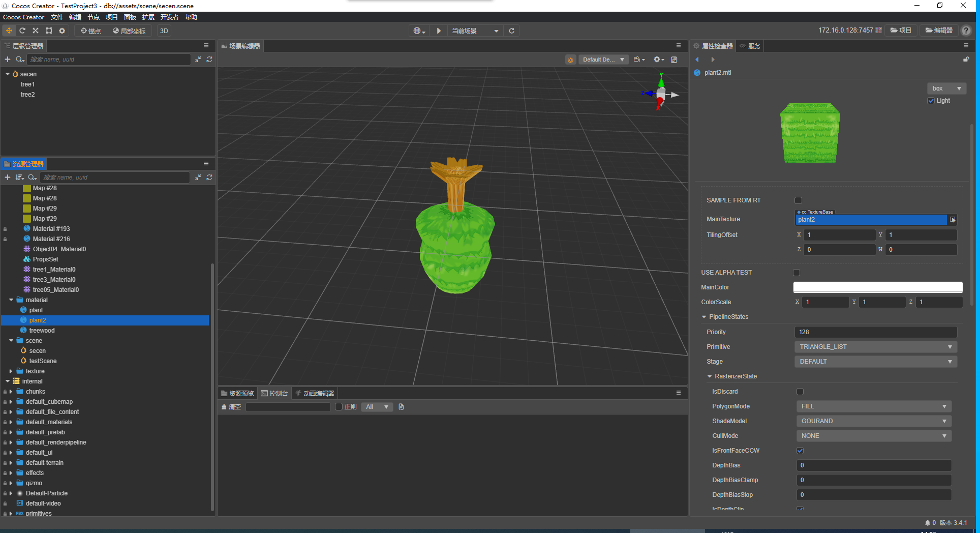Open the ShadeModel GOURAND dropdown
The height and width of the screenshot is (533, 980).
pyautogui.click(x=873, y=421)
